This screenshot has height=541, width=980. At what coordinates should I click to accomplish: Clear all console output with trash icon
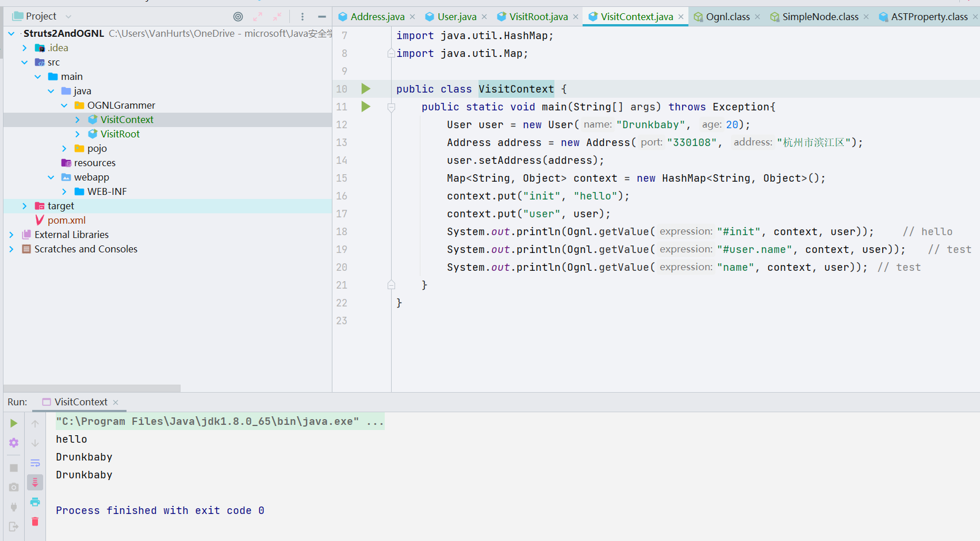[x=35, y=521]
